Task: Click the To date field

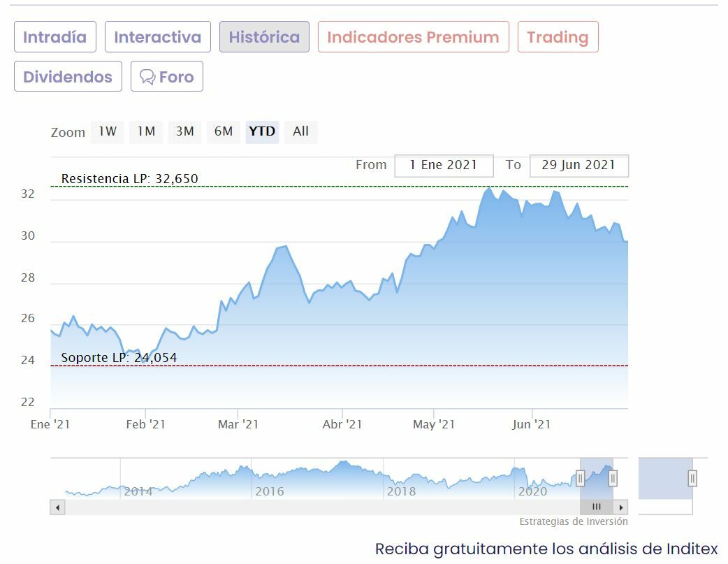Action: [x=578, y=166]
